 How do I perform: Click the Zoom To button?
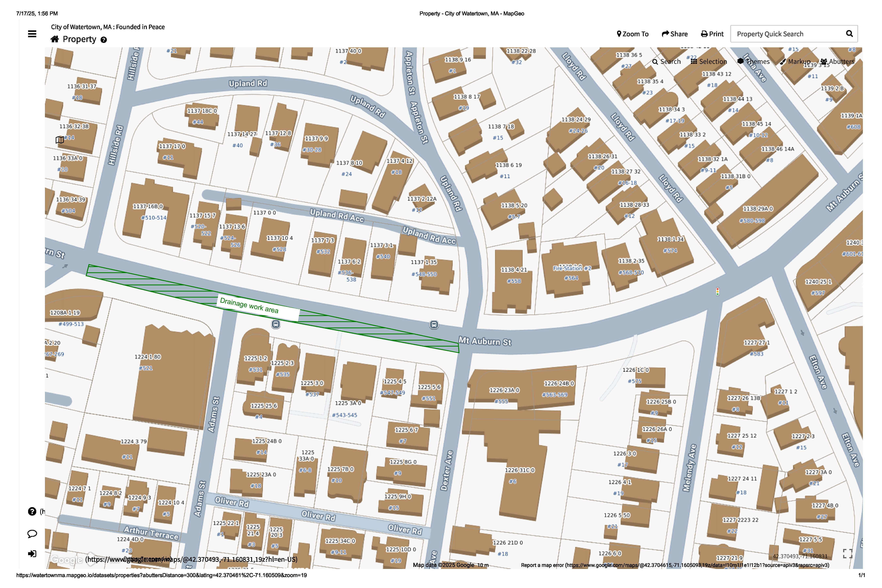[x=633, y=34]
